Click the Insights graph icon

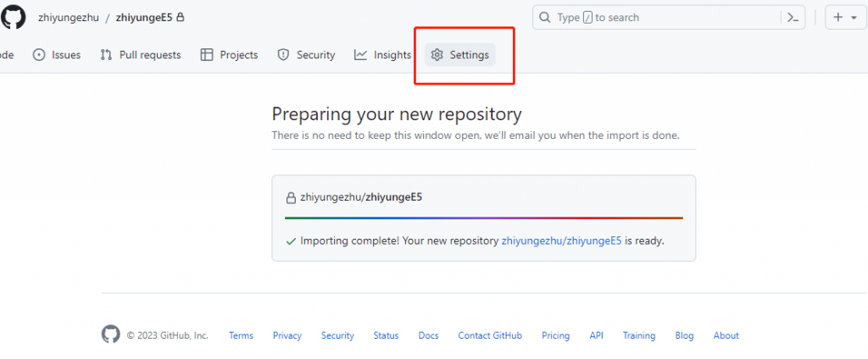(x=361, y=55)
